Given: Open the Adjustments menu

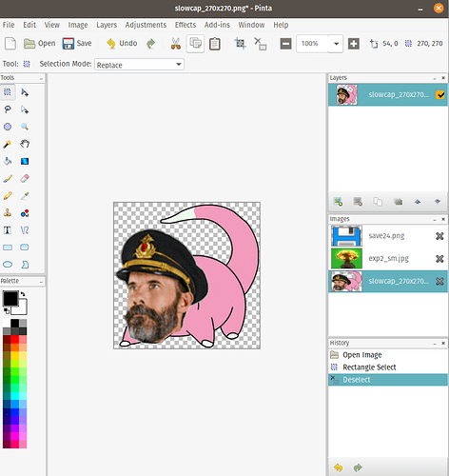Looking at the screenshot, I should 146,25.
